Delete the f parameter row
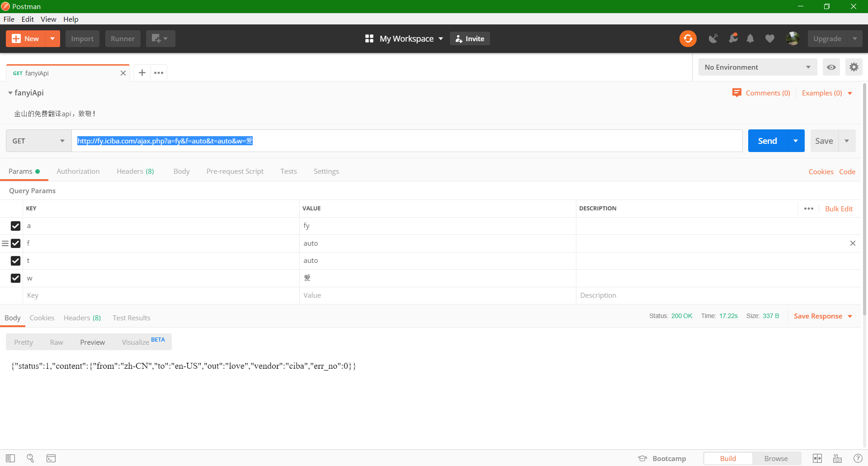Image resolution: width=868 pixels, height=466 pixels. 853,243
